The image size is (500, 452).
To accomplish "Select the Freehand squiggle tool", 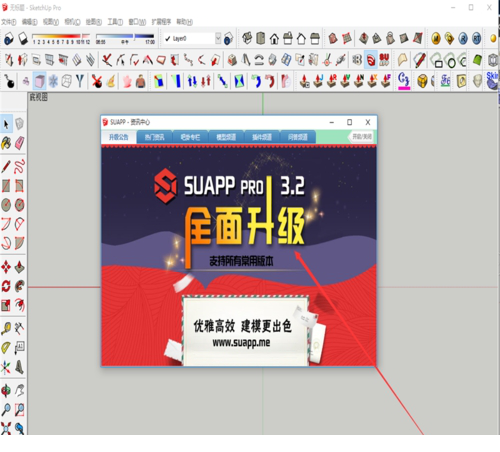I will pos(19,166).
